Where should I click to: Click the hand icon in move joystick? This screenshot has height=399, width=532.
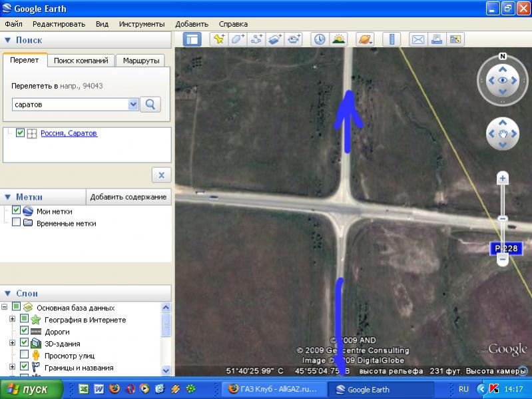(x=503, y=134)
